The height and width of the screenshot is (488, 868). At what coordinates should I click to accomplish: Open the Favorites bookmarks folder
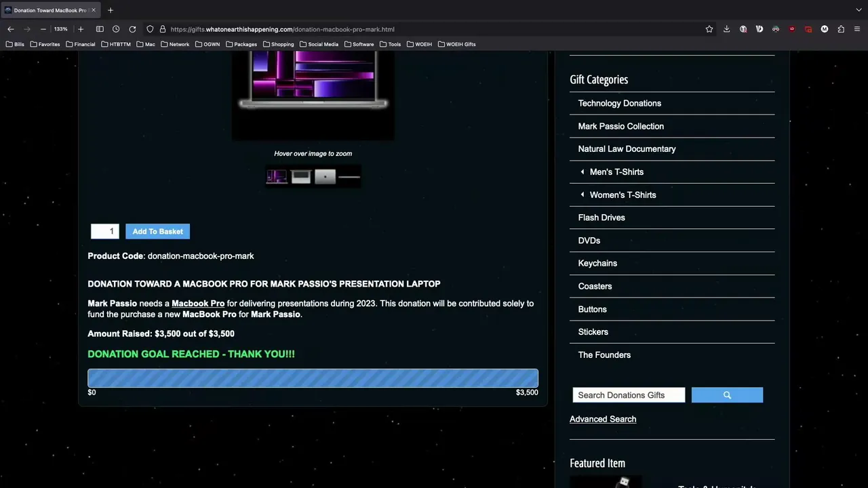pyautogui.click(x=45, y=44)
